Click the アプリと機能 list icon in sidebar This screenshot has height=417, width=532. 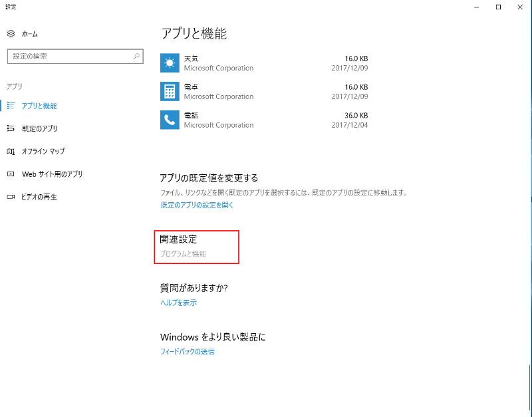click(11, 106)
